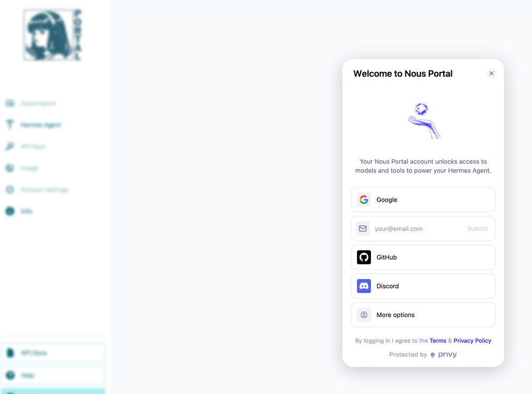This screenshot has width=532, height=394.
Task: Click the Usage chart icon
Action: click(10, 168)
